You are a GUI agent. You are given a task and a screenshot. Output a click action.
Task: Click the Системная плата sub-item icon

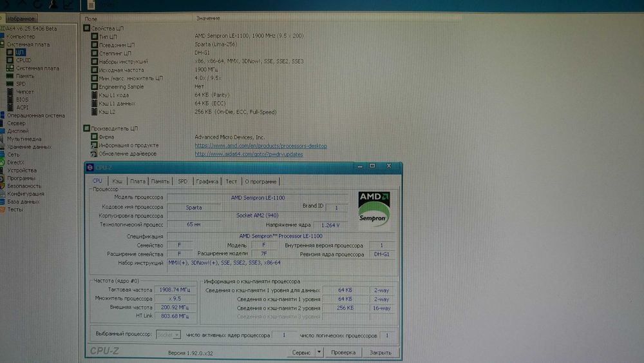click(10, 68)
